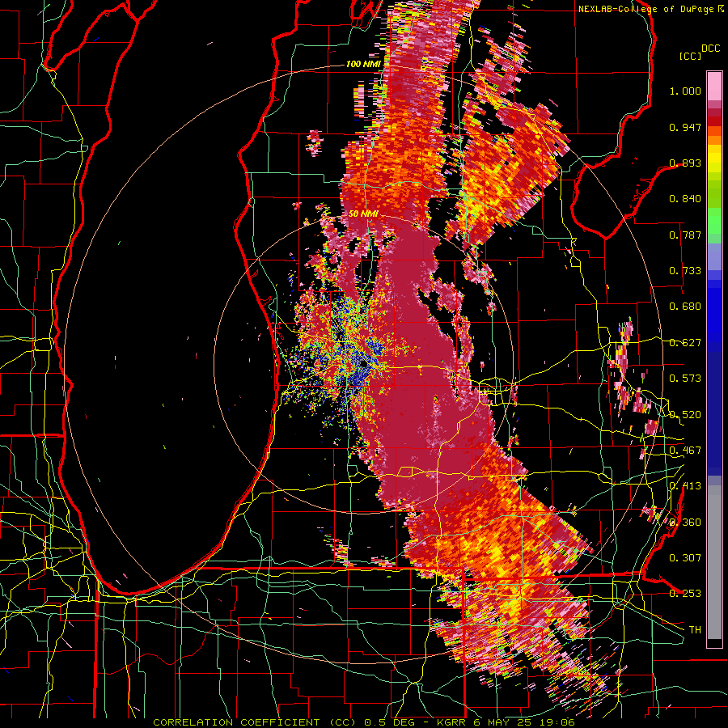Image resolution: width=728 pixels, height=728 pixels.
Task: Click the 0.520 scale value
Action: point(685,415)
